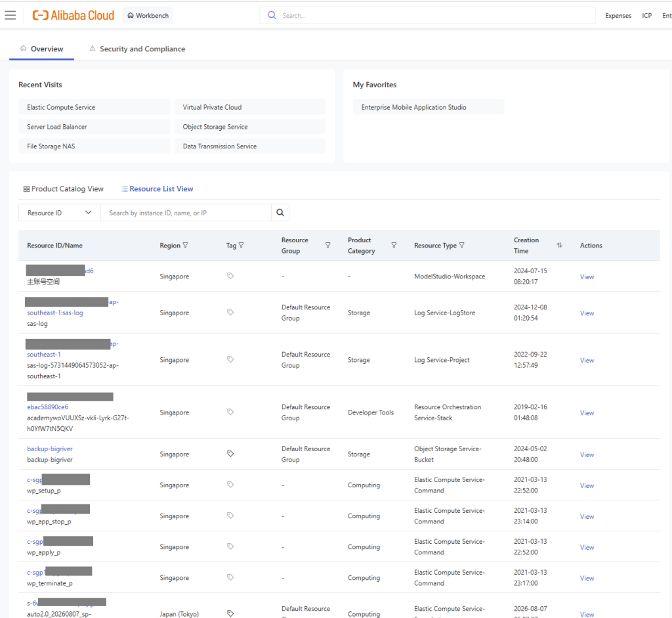Image resolution: width=672 pixels, height=618 pixels.
Task: Click tag icon in Resource Orchestration Service-Stack row
Action: [230, 412]
